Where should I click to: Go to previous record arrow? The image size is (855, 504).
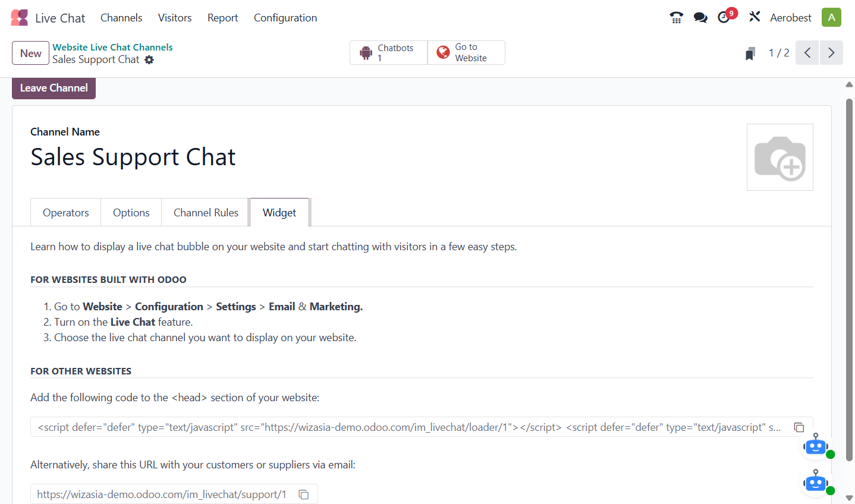807,53
